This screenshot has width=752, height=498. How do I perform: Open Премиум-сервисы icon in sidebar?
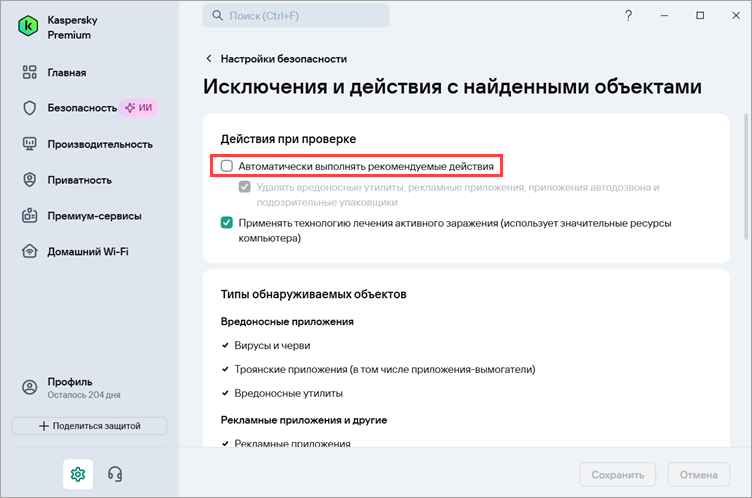pos(30,215)
